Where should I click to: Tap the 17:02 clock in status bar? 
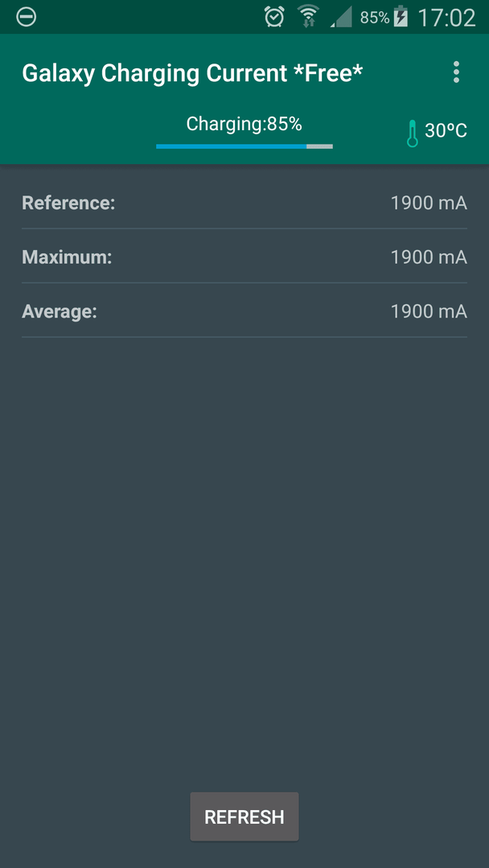[x=446, y=18]
